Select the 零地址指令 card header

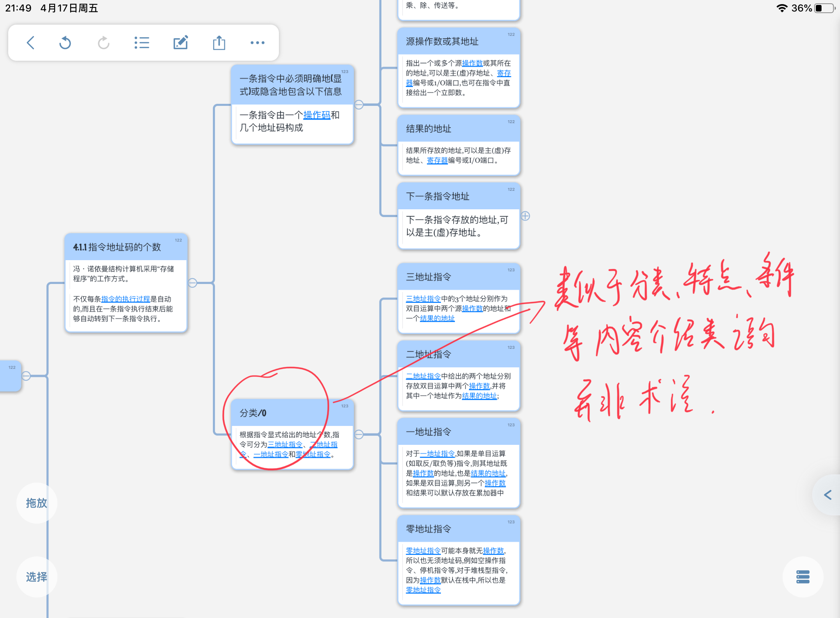click(459, 529)
